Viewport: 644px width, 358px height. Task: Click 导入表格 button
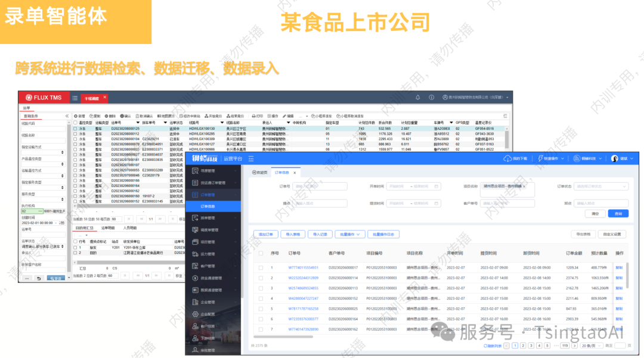[293, 234]
